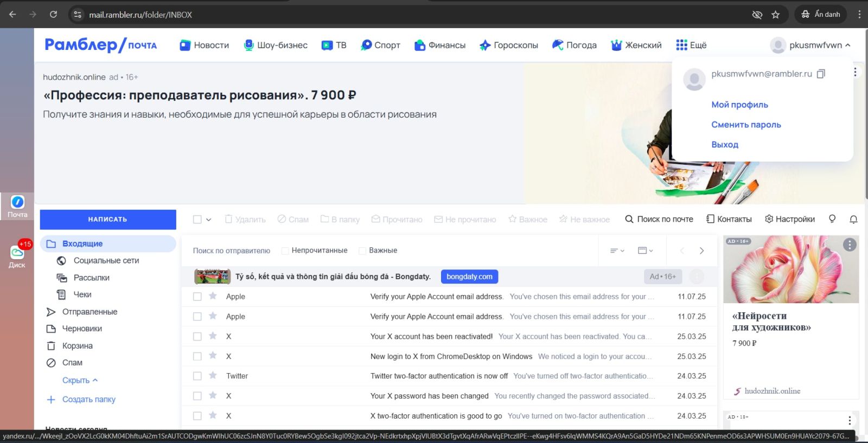Expand the select-all dropdown arrow

pyautogui.click(x=209, y=220)
